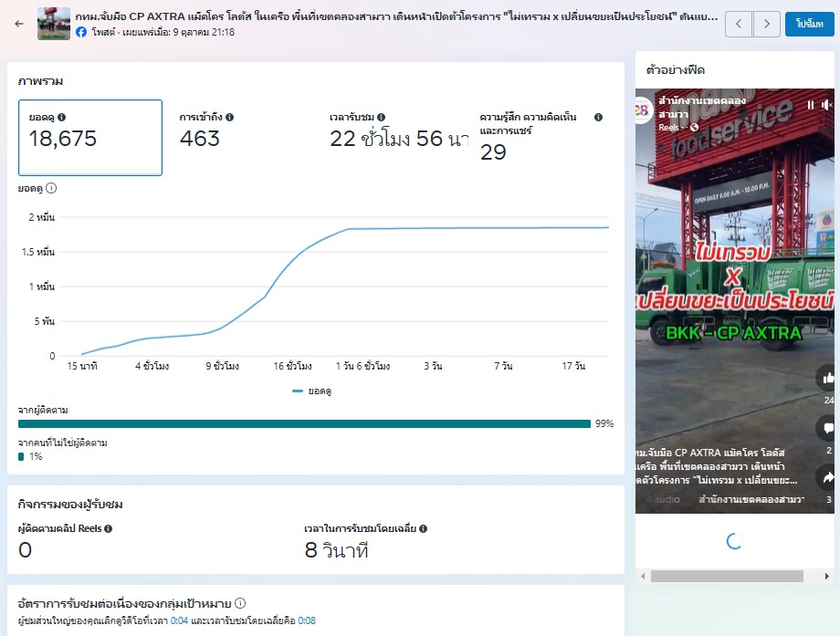The width and height of the screenshot is (840, 636).
Task: Click the 0:04 timestamp link
Action: (179, 620)
